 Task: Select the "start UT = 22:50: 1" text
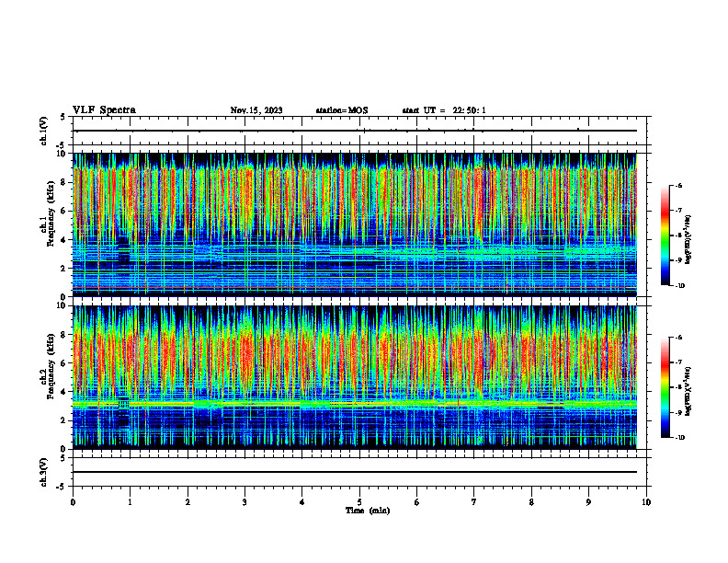444,110
